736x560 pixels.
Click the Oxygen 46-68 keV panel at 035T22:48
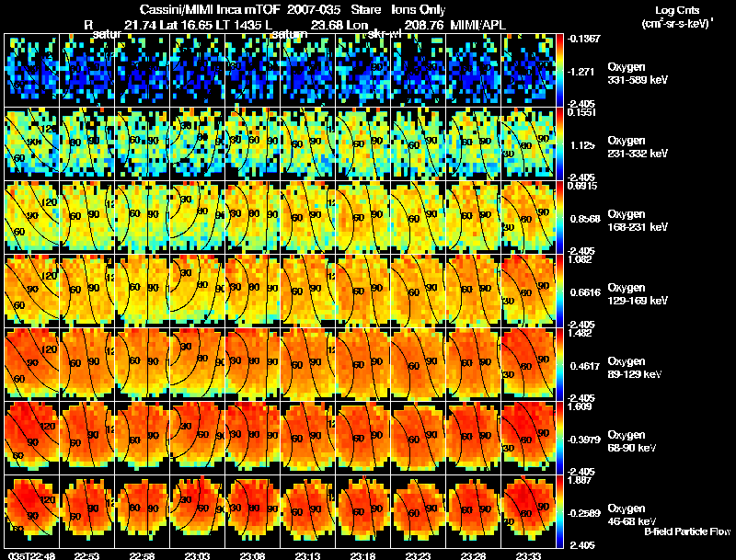tap(31, 511)
